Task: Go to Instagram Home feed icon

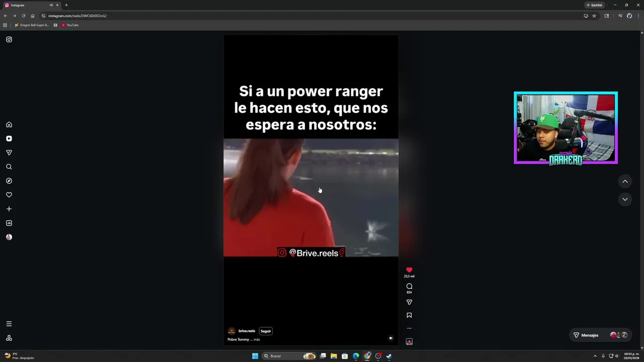Action: [9, 125]
